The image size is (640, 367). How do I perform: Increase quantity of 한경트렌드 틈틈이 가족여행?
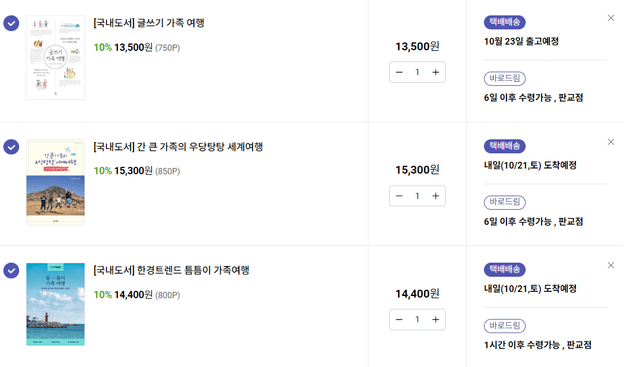[x=436, y=320]
